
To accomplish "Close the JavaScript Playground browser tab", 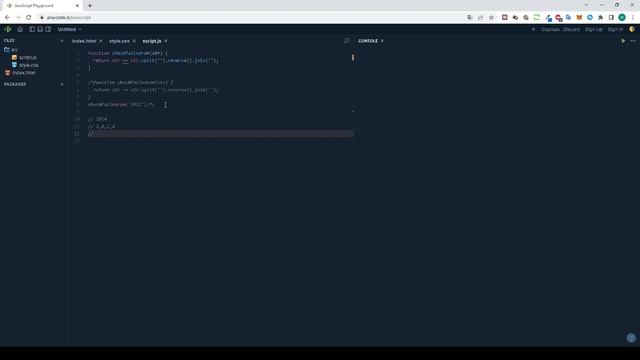I will tap(77, 6).
